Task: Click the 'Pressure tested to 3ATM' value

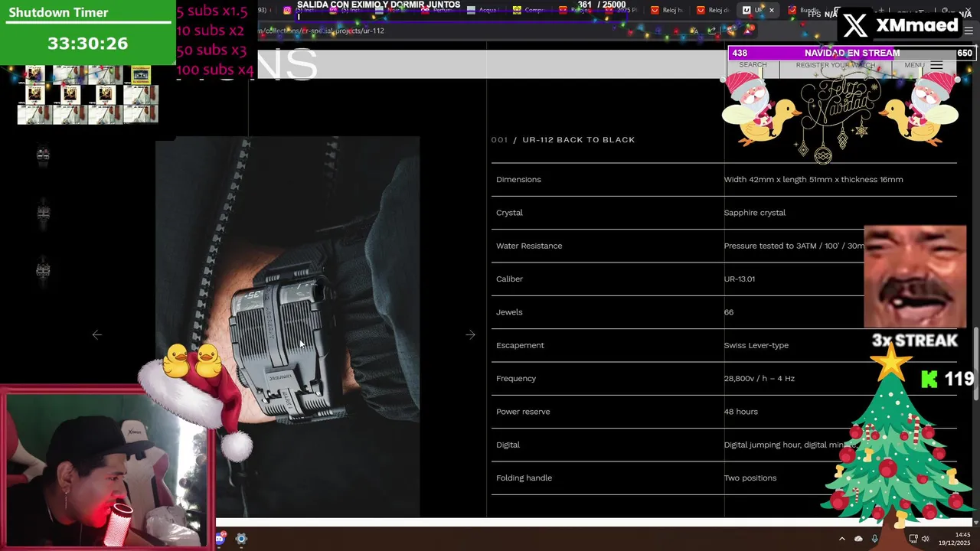Action: coord(793,246)
